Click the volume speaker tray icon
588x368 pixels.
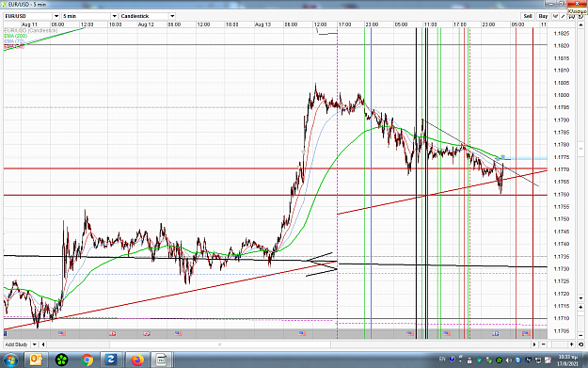[508, 360]
